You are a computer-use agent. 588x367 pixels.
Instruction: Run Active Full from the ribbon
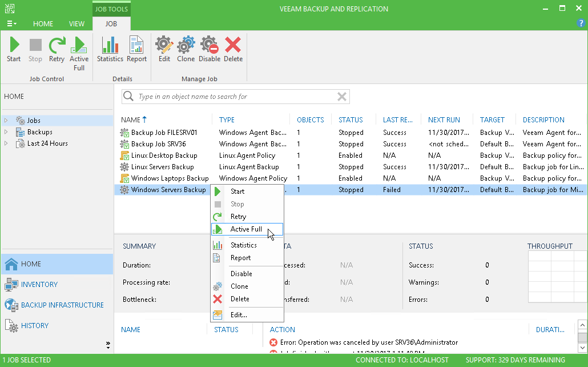coord(79,54)
